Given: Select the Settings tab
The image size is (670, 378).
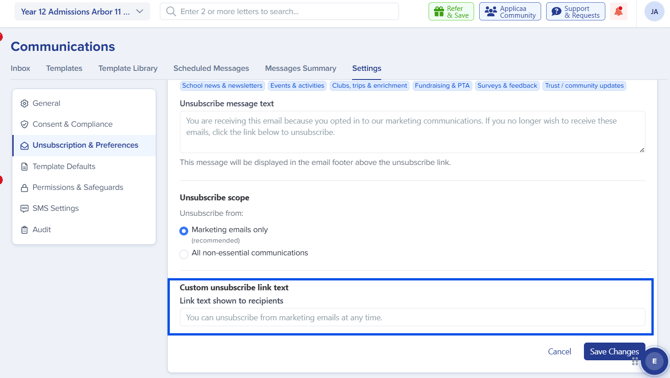Looking at the screenshot, I should coord(367,68).
